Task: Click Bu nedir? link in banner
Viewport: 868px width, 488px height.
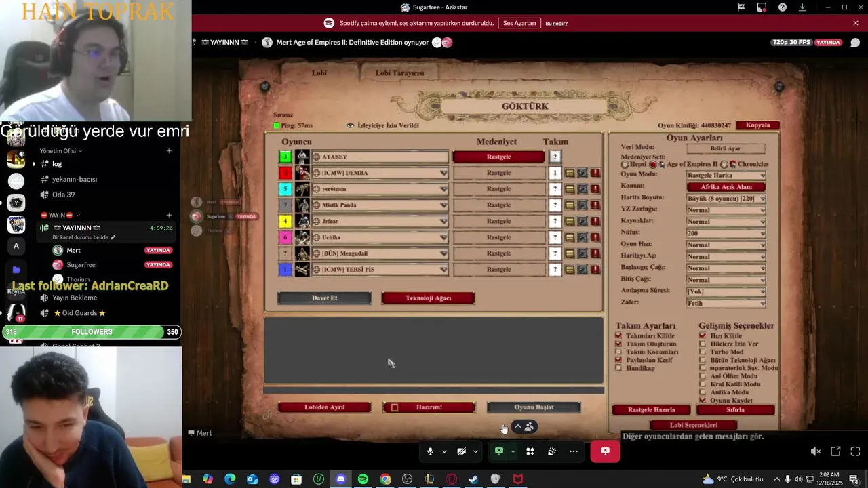Action: click(x=556, y=24)
